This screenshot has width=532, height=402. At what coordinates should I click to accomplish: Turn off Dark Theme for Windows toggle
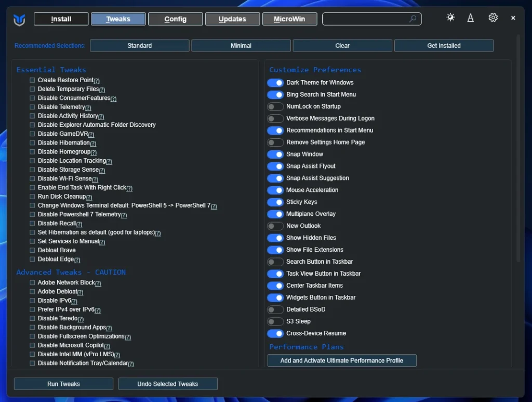click(275, 83)
